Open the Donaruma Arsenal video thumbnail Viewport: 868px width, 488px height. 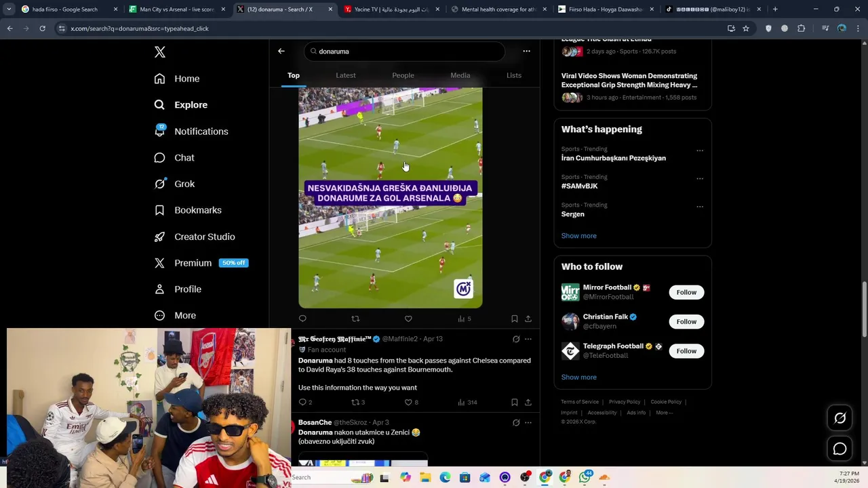[x=391, y=197]
